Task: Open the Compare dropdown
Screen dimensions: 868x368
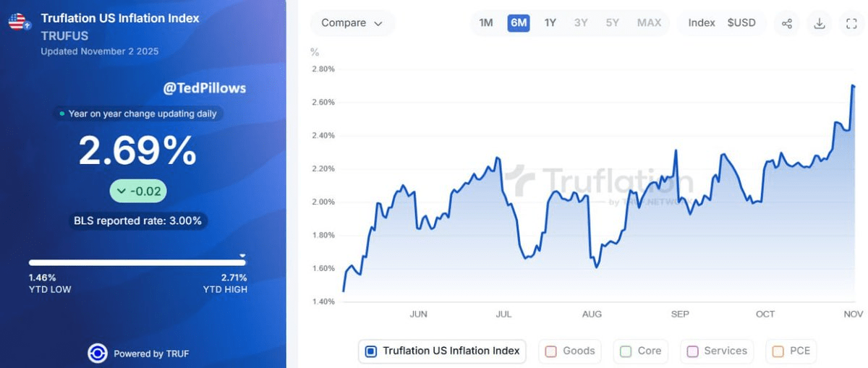Action: click(352, 23)
